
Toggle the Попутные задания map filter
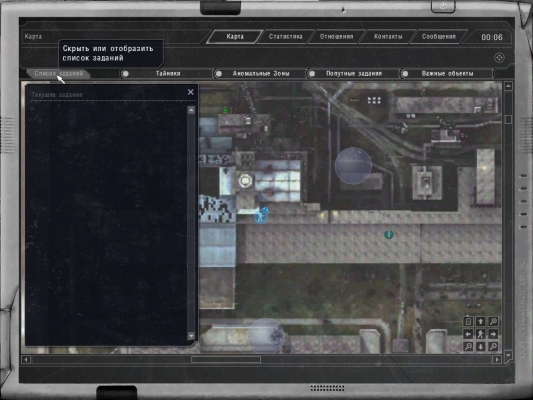coord(354,74)
